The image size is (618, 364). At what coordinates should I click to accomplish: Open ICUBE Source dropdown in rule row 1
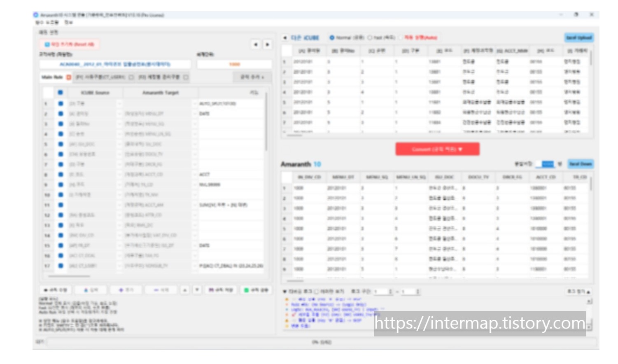point(119,103)
